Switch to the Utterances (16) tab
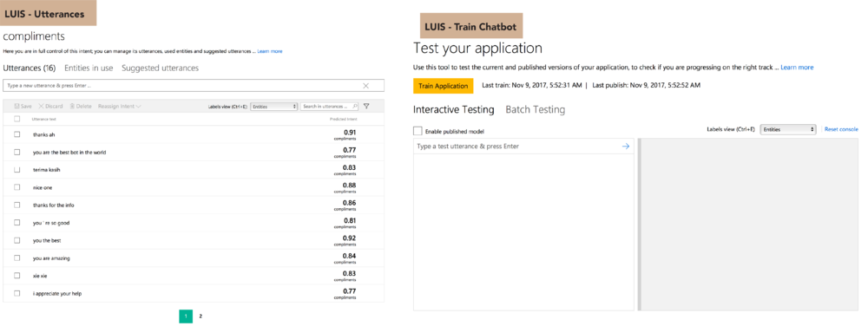This screenshot has width=868, height=326. (x=30, y=68)
